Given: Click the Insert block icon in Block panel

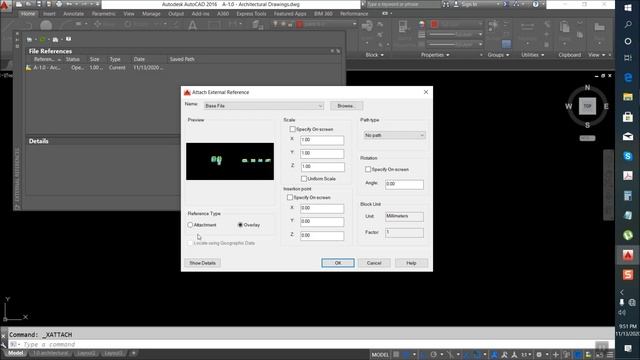Looking at the screenshot, I should tap(367, 26).
